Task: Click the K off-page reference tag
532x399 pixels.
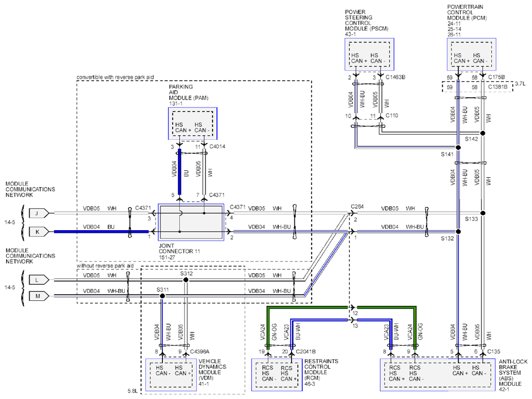Action: pos(39,232)
